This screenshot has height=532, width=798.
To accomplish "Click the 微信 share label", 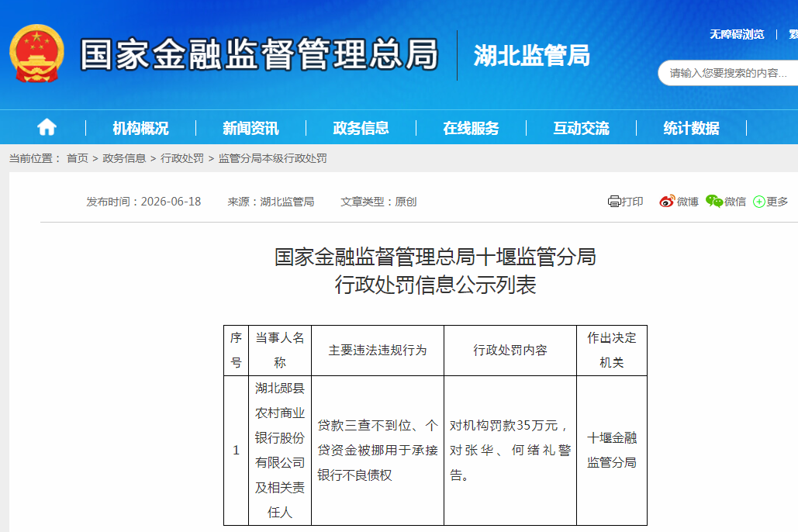I will click(735, 202).
